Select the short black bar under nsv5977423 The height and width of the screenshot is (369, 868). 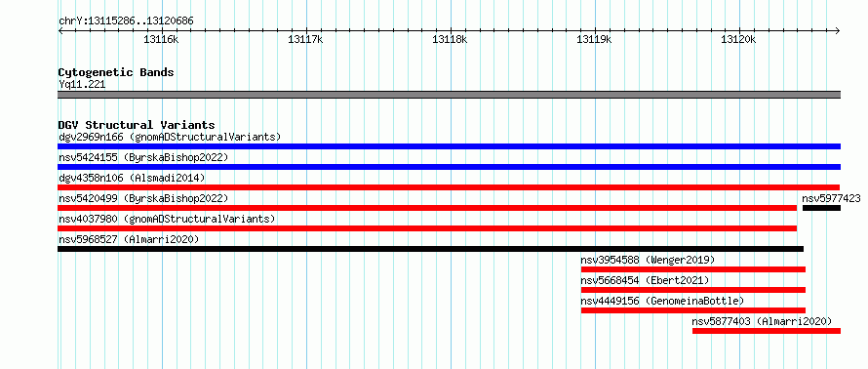821,208
